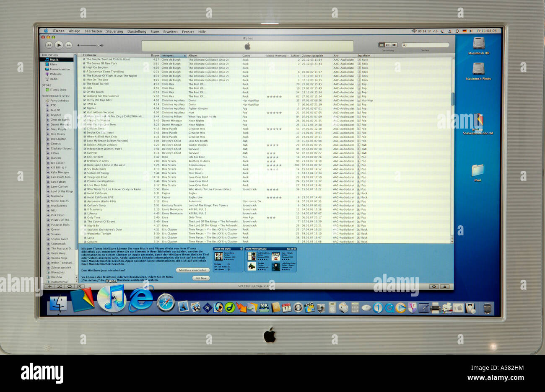
Task: Sort by the Interpret column header
Action: tap(174, 55)
